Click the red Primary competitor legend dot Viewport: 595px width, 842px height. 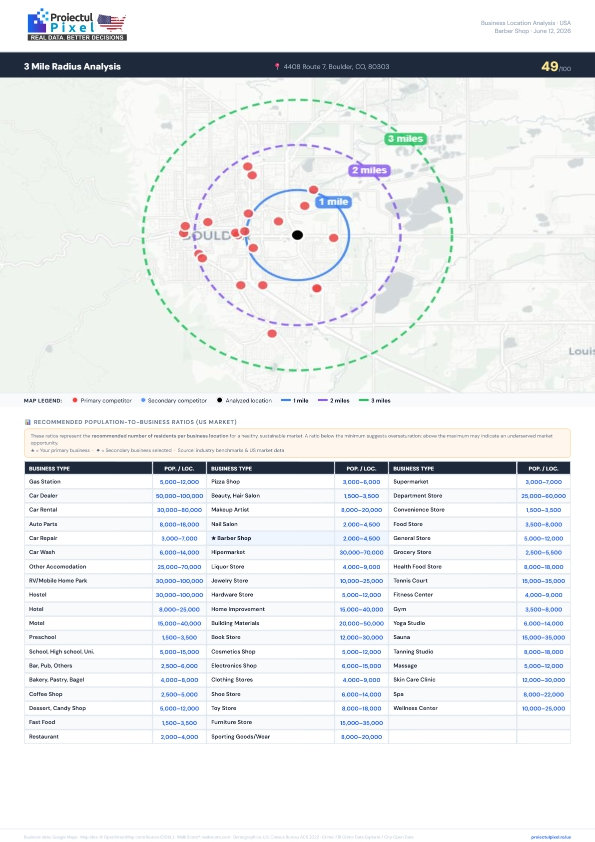(75, 400)
